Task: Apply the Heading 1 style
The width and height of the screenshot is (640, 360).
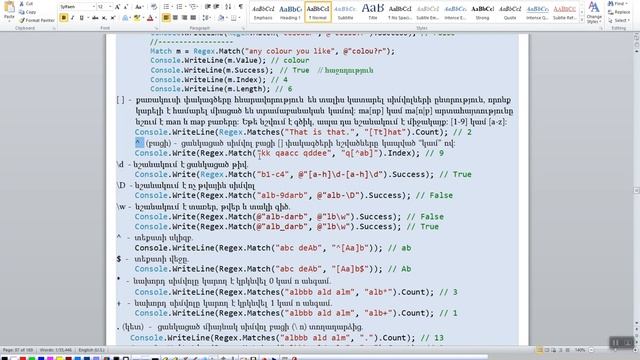Action: point(290,12)
